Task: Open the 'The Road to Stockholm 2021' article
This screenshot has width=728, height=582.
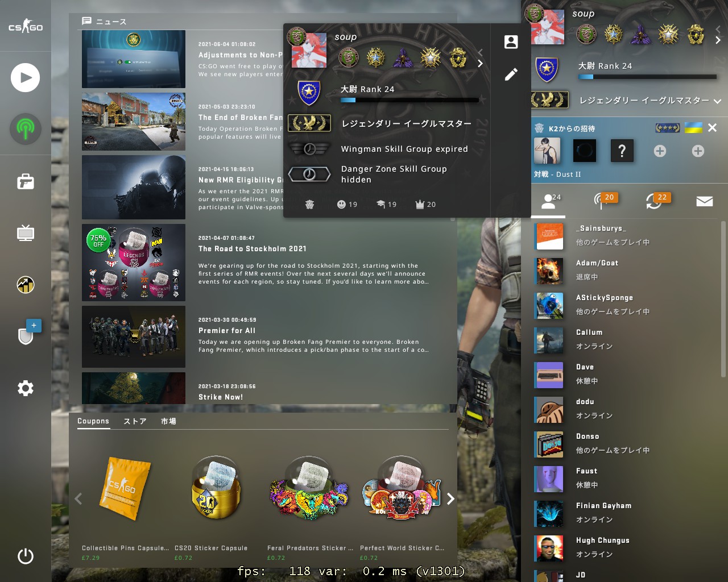Action: [253, 249]
